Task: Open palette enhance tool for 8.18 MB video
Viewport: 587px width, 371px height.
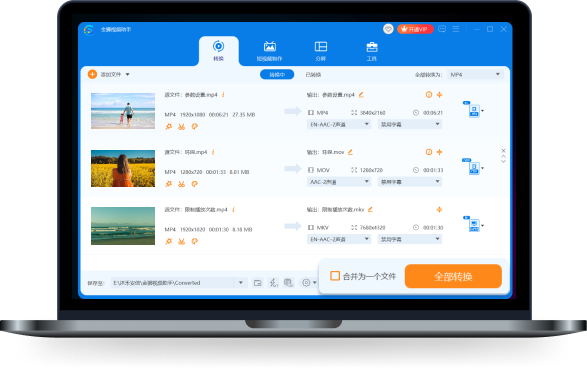Action: 195,241
